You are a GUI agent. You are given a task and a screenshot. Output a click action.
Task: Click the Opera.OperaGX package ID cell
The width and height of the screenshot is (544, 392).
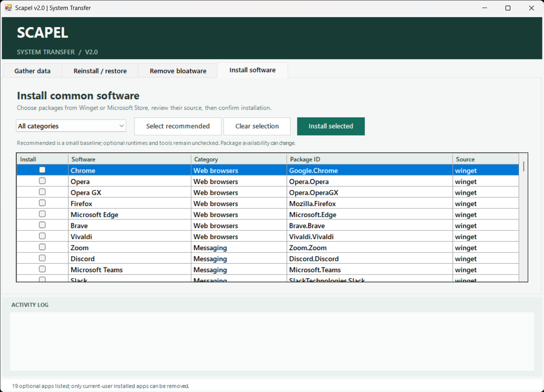370,192
